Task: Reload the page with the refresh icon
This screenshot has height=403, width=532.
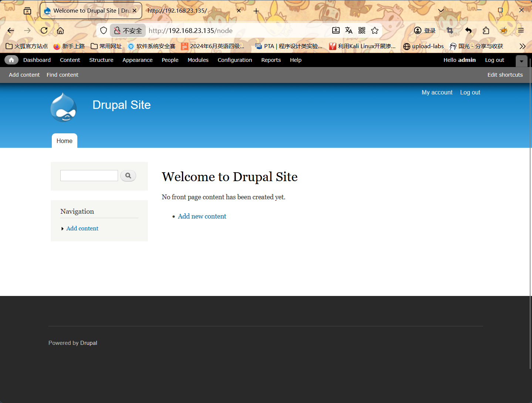Action: point(44,31)
